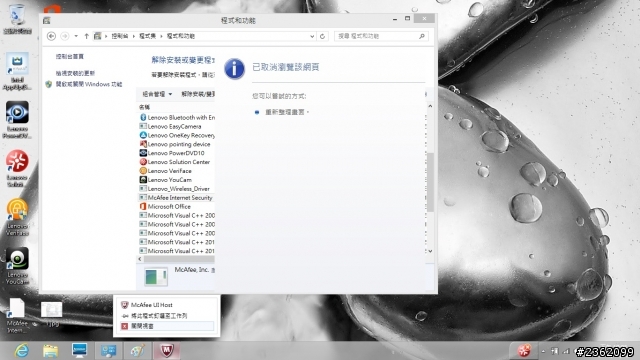Open the 組合管理 dropdown menu
The width and height of the screenshot is (640, 360).
pyautogui.click(x=157, y=94)
